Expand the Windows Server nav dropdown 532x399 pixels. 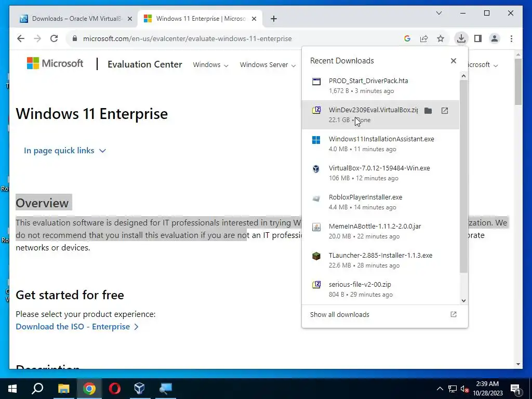point(268,65)
